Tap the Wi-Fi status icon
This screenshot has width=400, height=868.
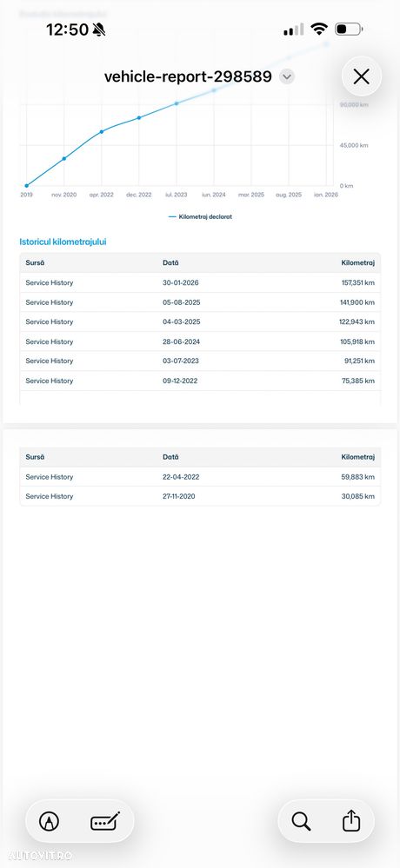coord(319,29)
